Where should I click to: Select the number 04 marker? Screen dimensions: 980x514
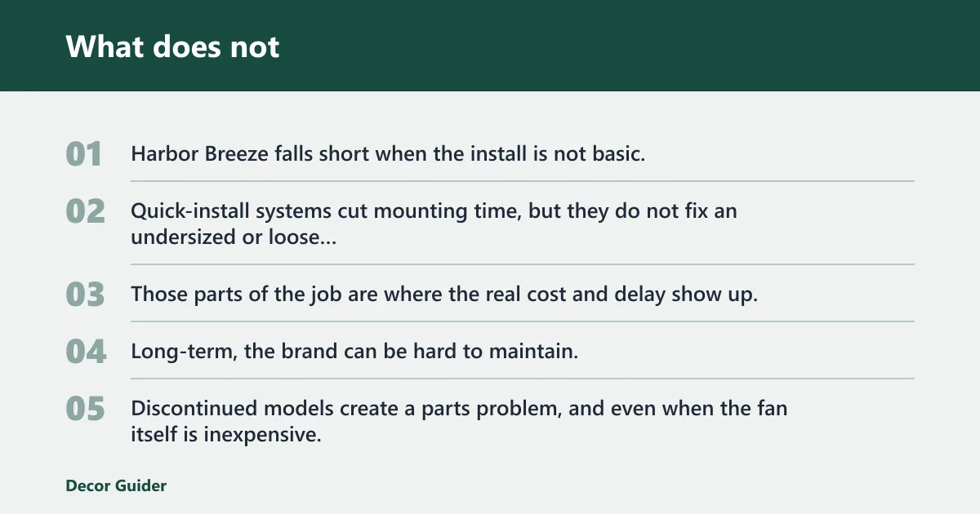pos(86,352)
